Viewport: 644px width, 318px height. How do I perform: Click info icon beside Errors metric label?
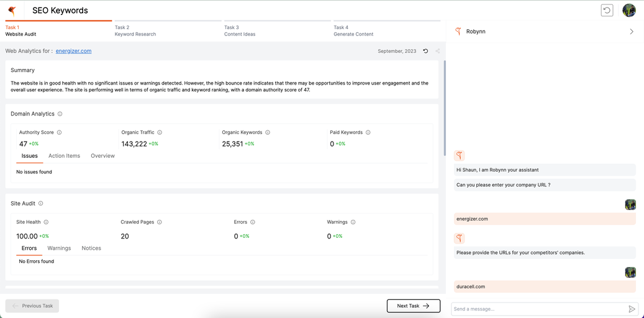253,222
